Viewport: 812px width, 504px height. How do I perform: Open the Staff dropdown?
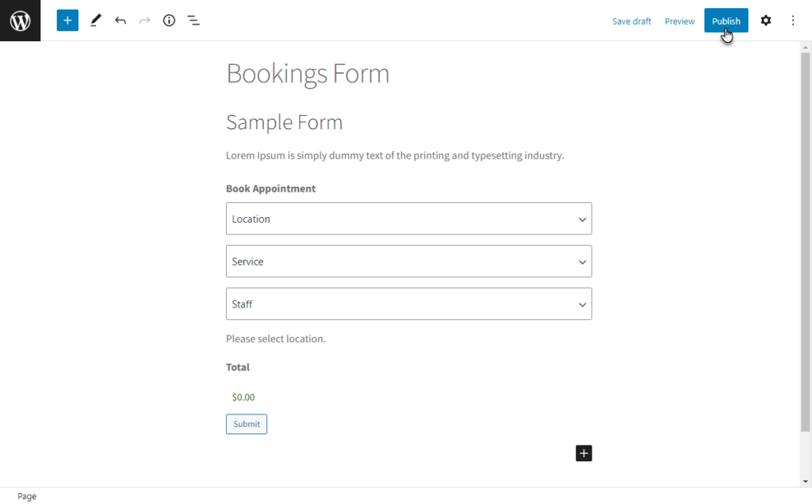click(408, 304)
